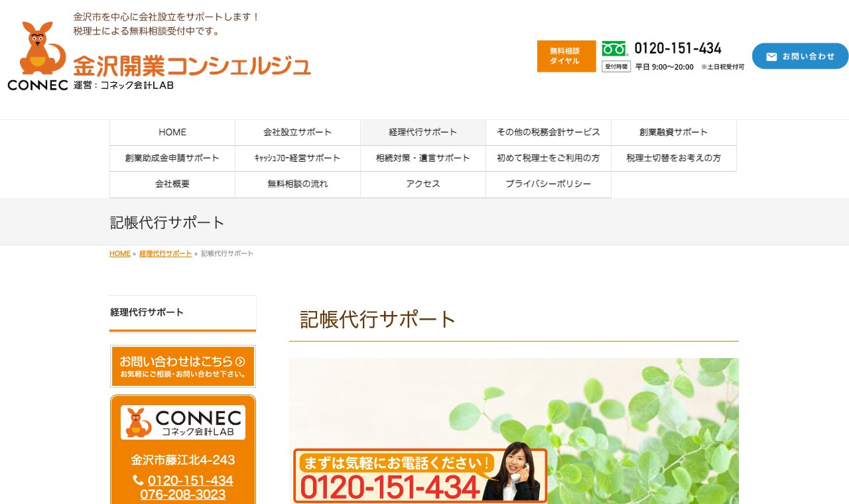Open 無料相談の流れ menu item

point(298,184)
